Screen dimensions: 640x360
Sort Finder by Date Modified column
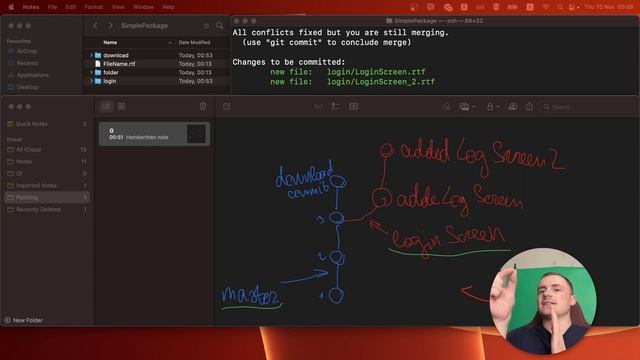coord(194,42)
